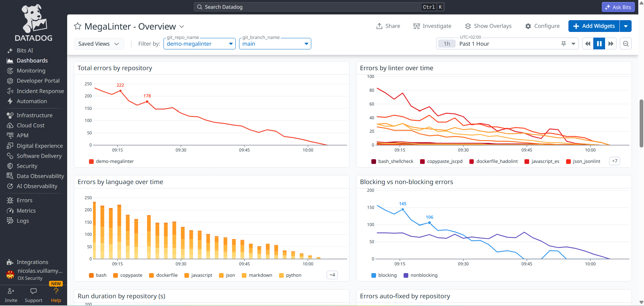
Task: Open the Help question mark icon
Action: [56, 291]
